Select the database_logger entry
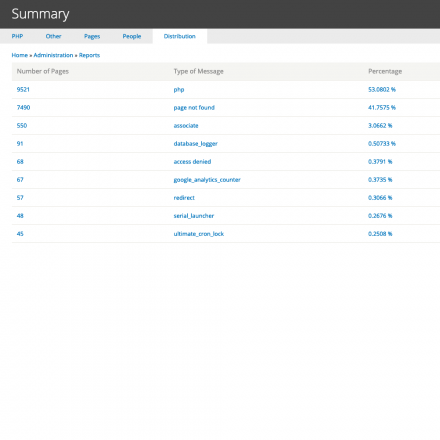Viewport: 440px width, 440px height. [x=195, y=144]
